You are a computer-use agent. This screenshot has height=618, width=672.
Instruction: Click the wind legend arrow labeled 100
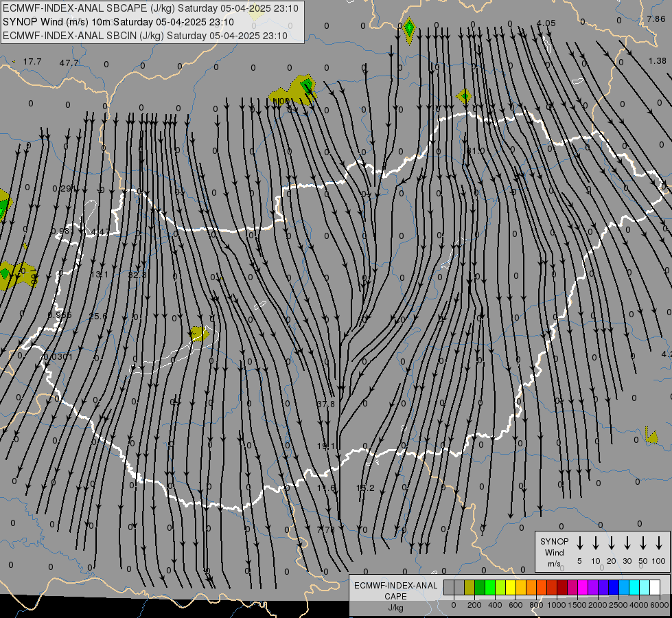(x=659, y=543)
